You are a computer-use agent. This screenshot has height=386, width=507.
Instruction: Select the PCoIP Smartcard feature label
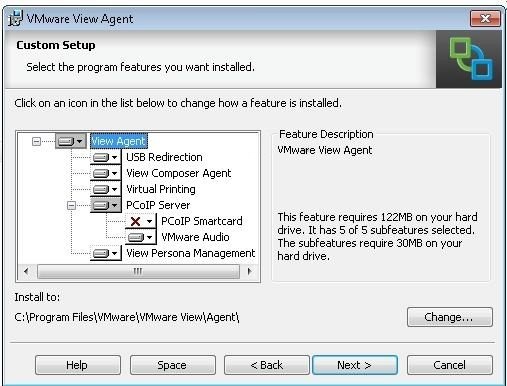pos(202,221)
